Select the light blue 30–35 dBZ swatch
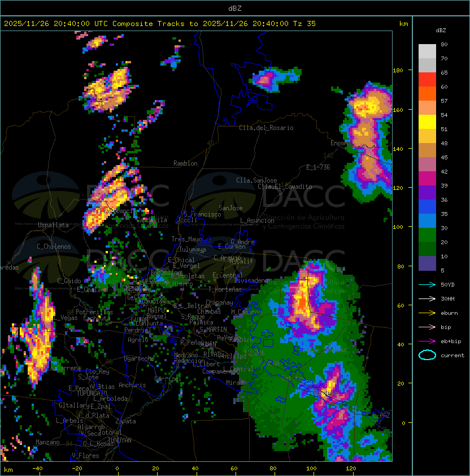The width and height of the screenshot is (470, 476). 427,221
